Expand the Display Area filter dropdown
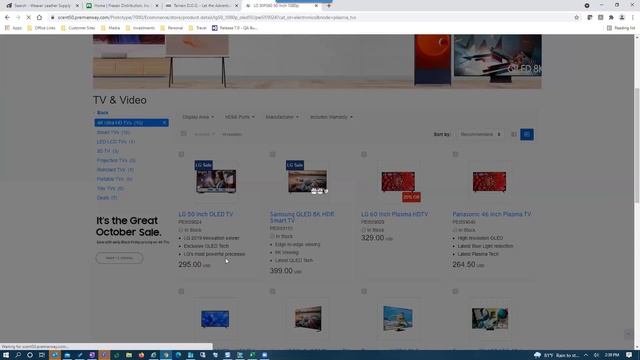The width and height of the screenshot is (640, 360). (198, 117)
